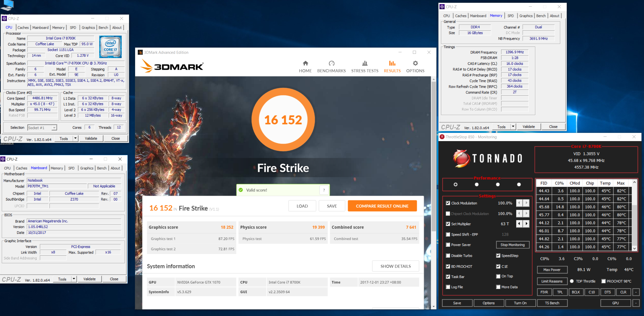Open About tab in CPU-Z Memory window
The width and height of the screenshot is (644, 316).
pyautogui.click(x=554, y=16)
